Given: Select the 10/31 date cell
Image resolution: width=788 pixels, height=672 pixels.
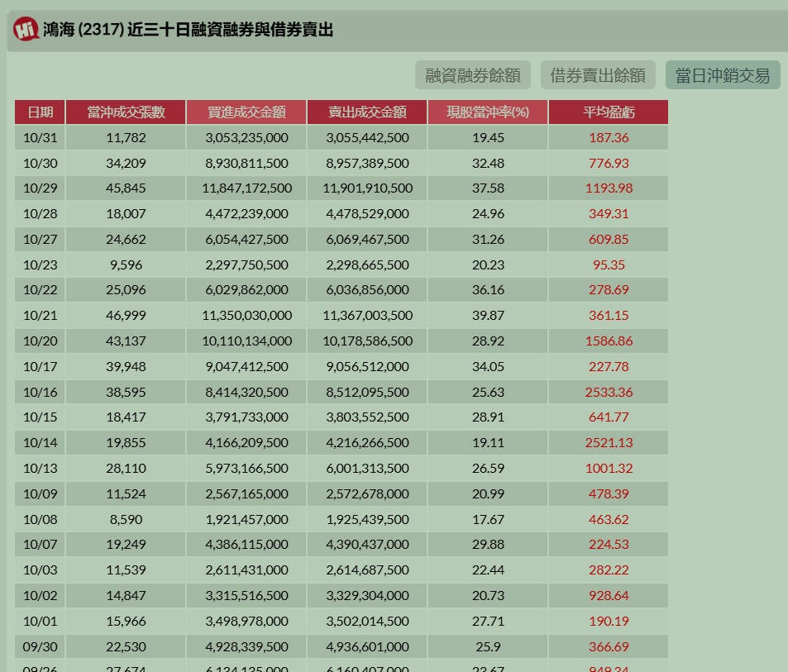Looking at the screenshot, I should click(x=41, y=137).
